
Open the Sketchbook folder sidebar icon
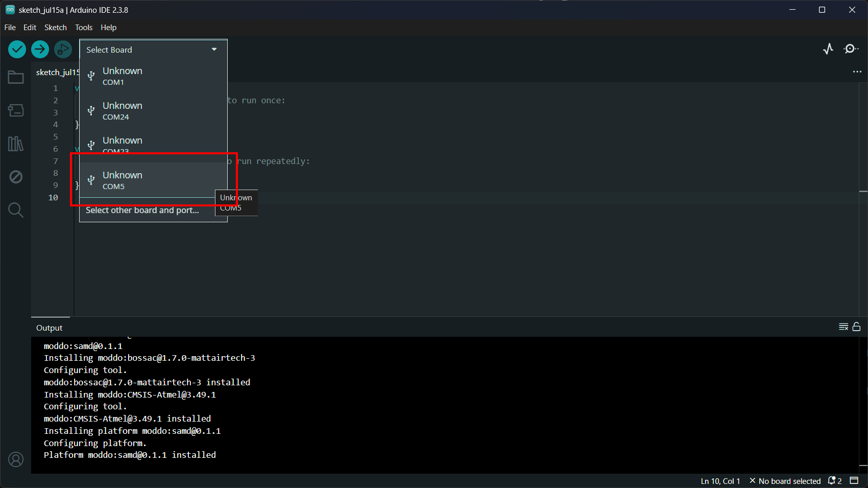[16, 77]
